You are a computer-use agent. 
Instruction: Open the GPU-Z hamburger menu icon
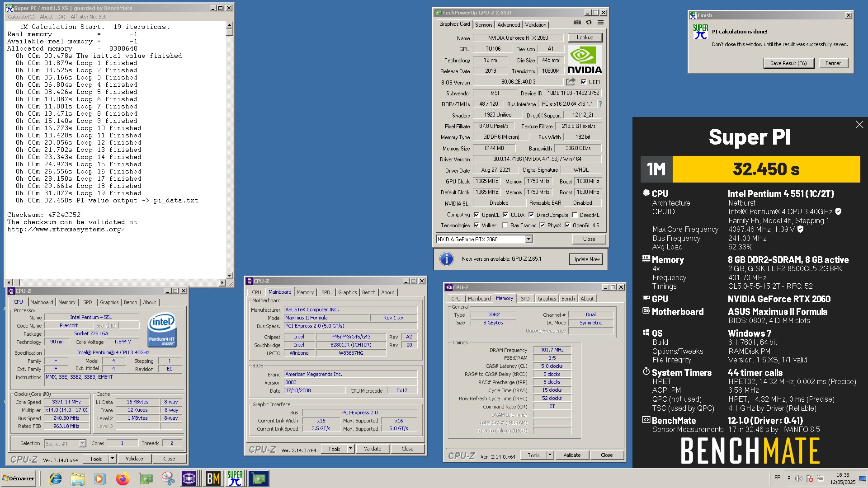(x=600, y=22)
